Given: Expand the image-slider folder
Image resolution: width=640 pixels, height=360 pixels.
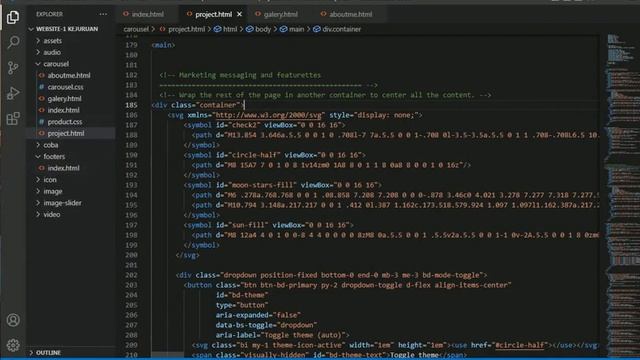Looking at the screenshot, I should tap(62, 203).
